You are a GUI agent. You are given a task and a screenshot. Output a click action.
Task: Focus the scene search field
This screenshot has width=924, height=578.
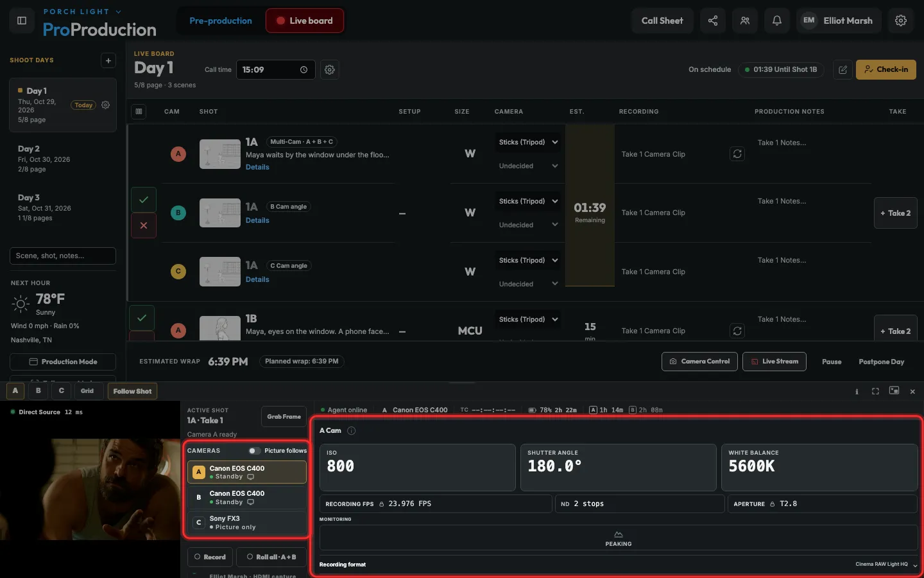63,256
